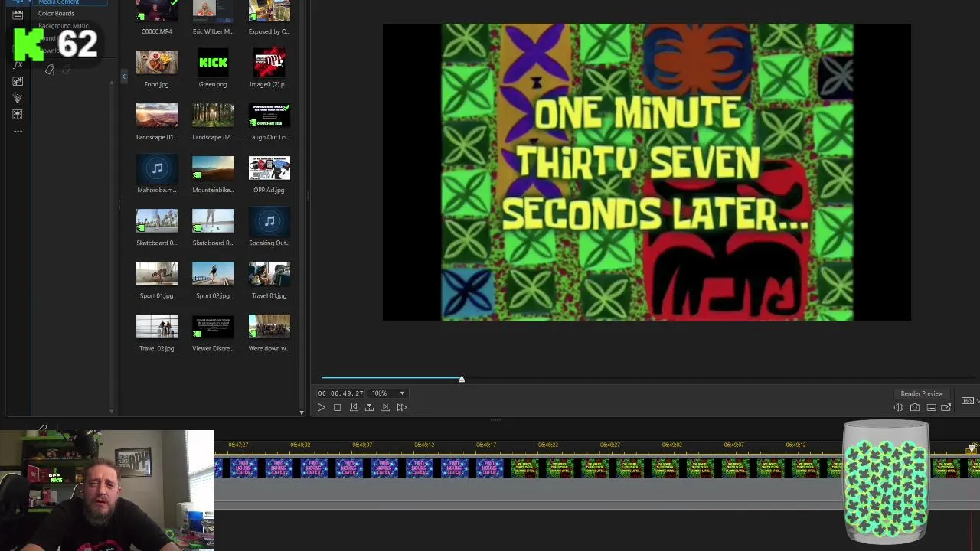Select the Landscape 01 thumbnail
980x551 pixels.
pyautogui.click(x=157, y=115)
